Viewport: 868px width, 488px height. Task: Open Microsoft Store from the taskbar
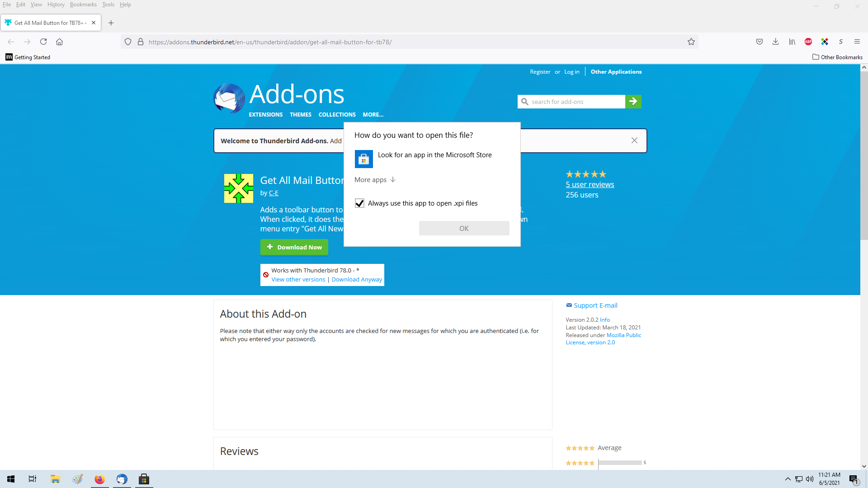pos(144,479)
